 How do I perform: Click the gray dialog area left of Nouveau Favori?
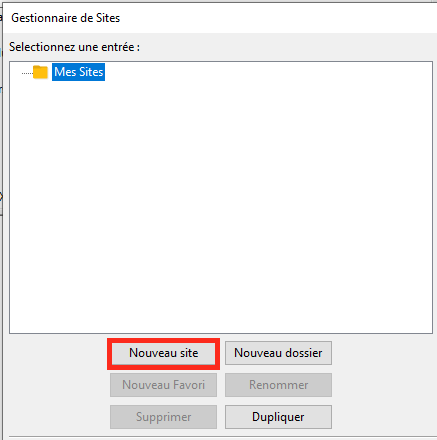[58, 385]
